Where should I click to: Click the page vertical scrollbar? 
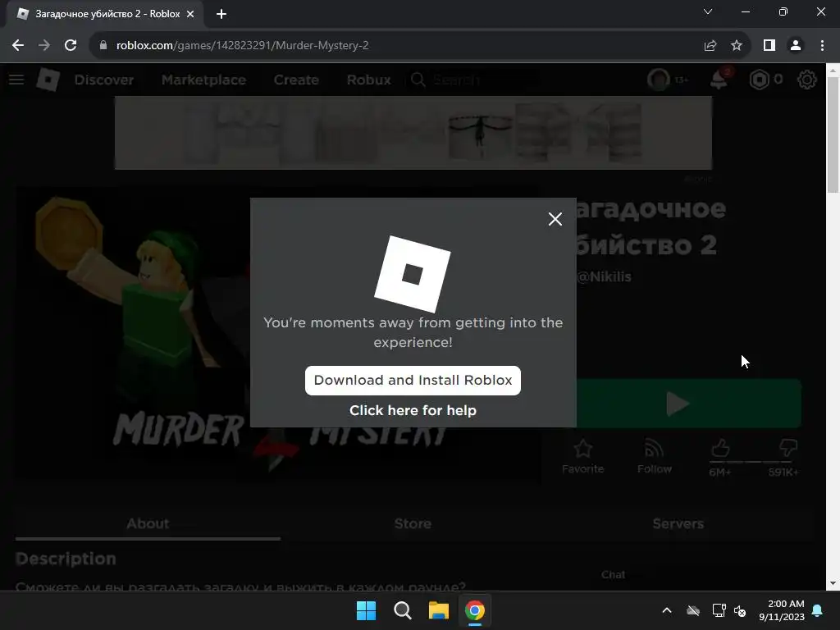coord(833,135)
